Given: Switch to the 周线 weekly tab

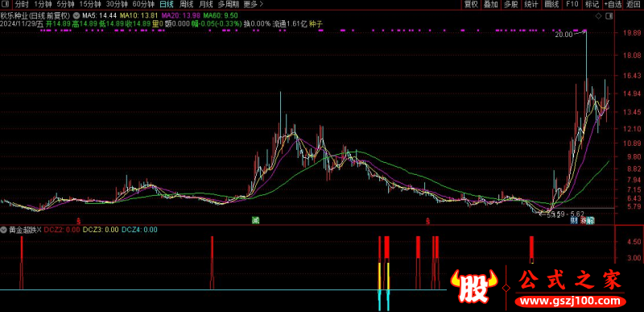Looking at the screenshot, I should pyautogui.click(x=187, y=5).
